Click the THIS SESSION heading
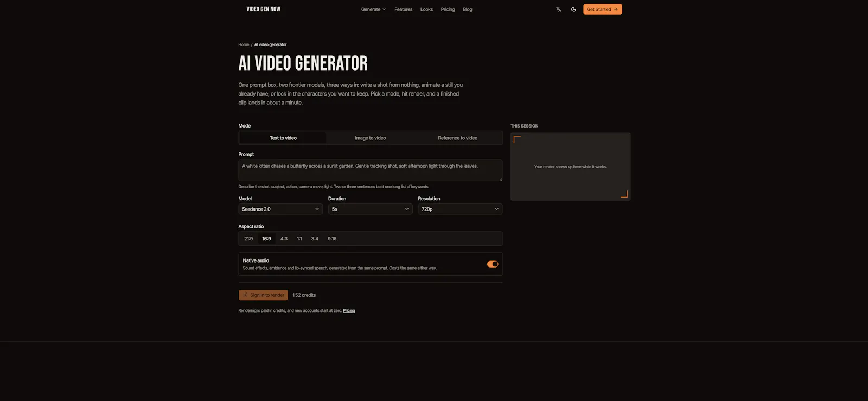The image size is (868, 401). click(524, 126)
